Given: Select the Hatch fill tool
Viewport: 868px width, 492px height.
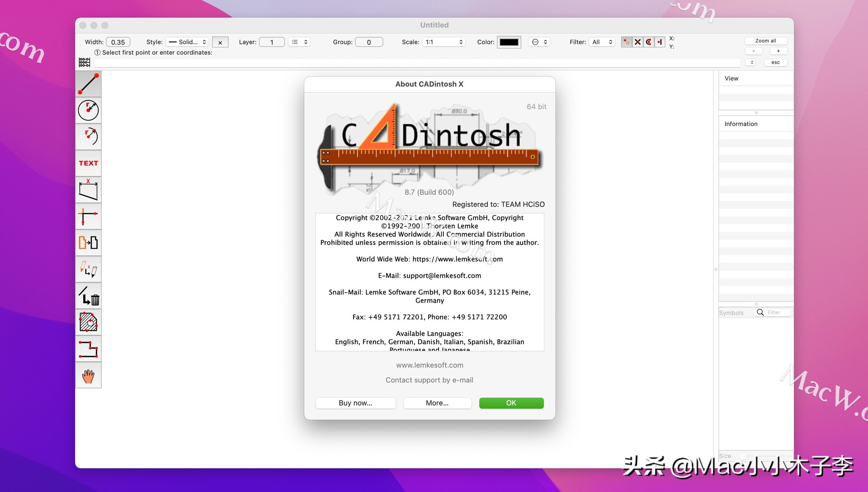Looking at the screenshot, I should point(88,322).
